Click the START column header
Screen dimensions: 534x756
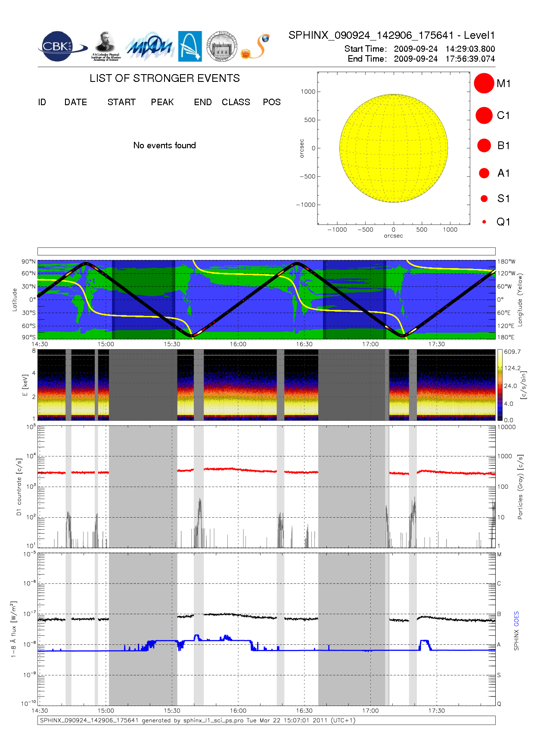(121, 102)
